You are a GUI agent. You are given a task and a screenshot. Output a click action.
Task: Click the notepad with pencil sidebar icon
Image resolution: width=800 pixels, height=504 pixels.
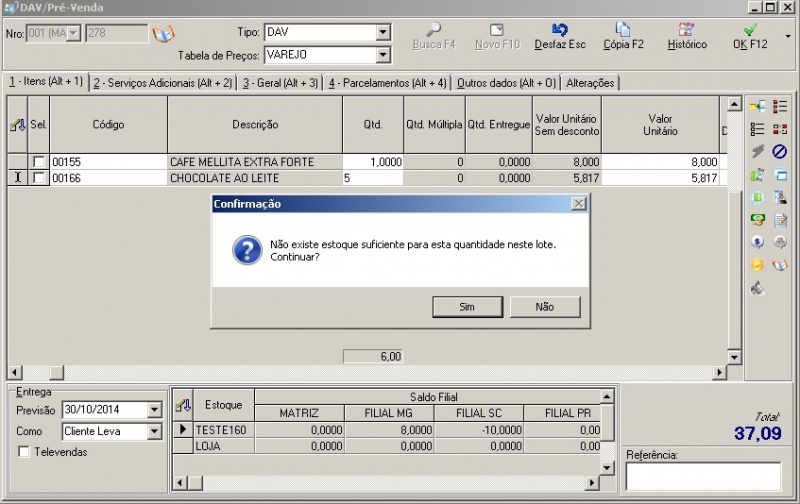click(781, 220)
